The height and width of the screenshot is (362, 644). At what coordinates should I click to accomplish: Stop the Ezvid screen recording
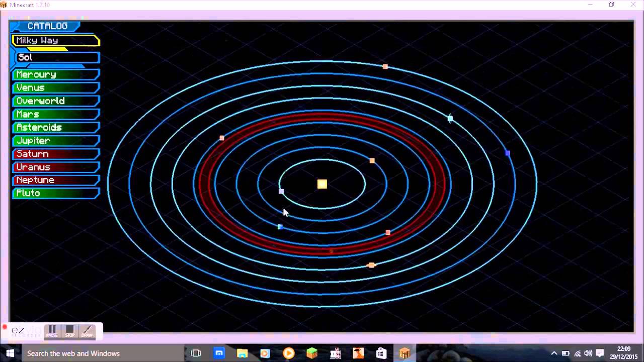pyautogui.click(x=70, y=331)
